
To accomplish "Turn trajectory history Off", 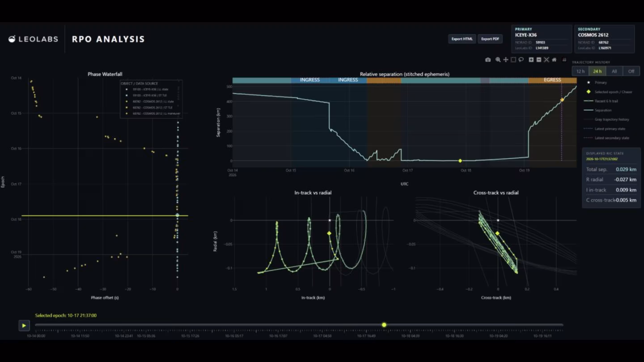I will click(631, 71).
